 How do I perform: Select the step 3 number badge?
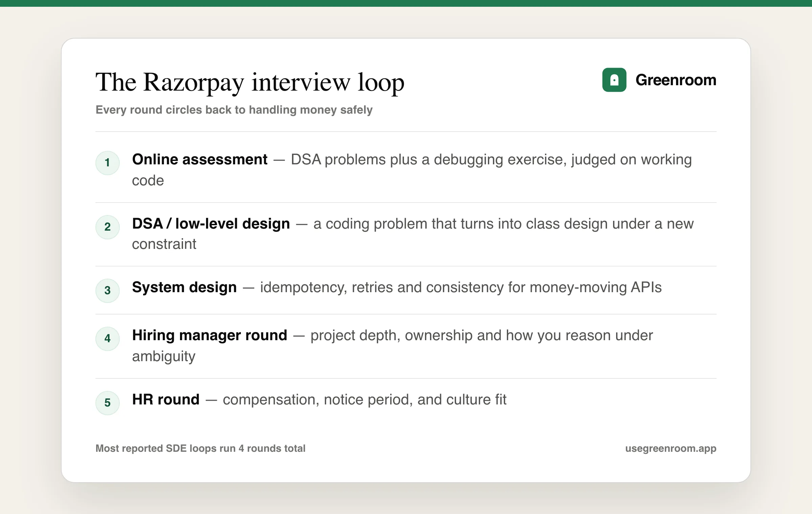click(x=108, y=290)
